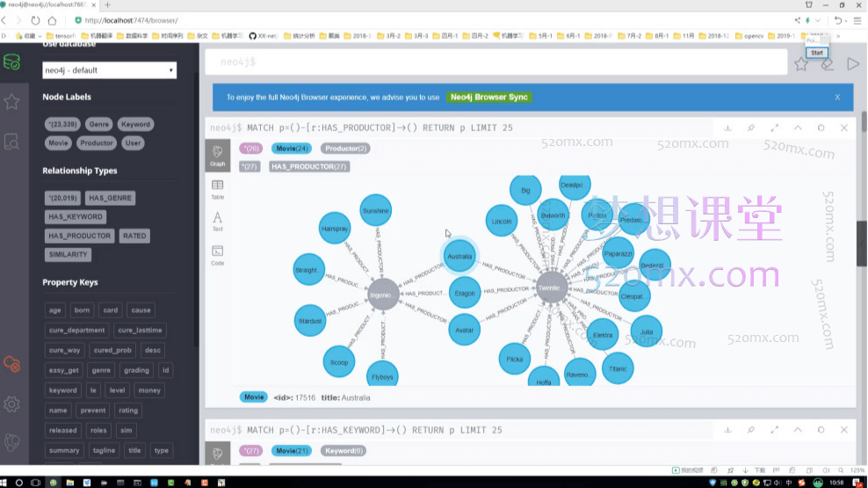Download the HAS_PRODUCTOR result frame
The width and height of the screenshot is (868, 488).
[x=727, y=128]
